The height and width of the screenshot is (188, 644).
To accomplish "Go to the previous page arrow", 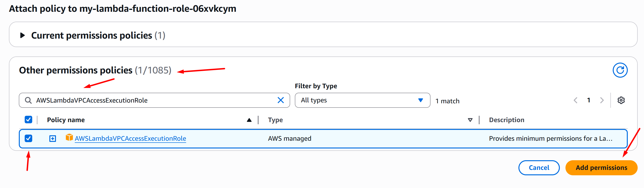I will [575, 100].
